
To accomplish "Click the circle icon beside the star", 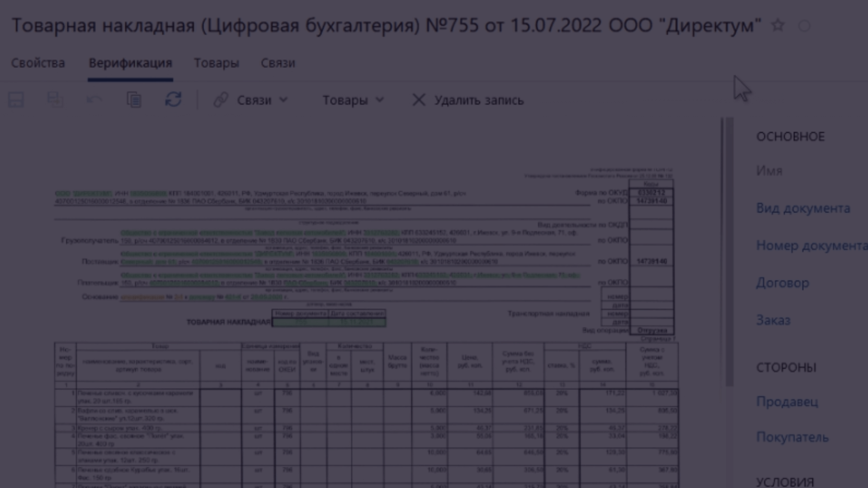I will point(804,26).
